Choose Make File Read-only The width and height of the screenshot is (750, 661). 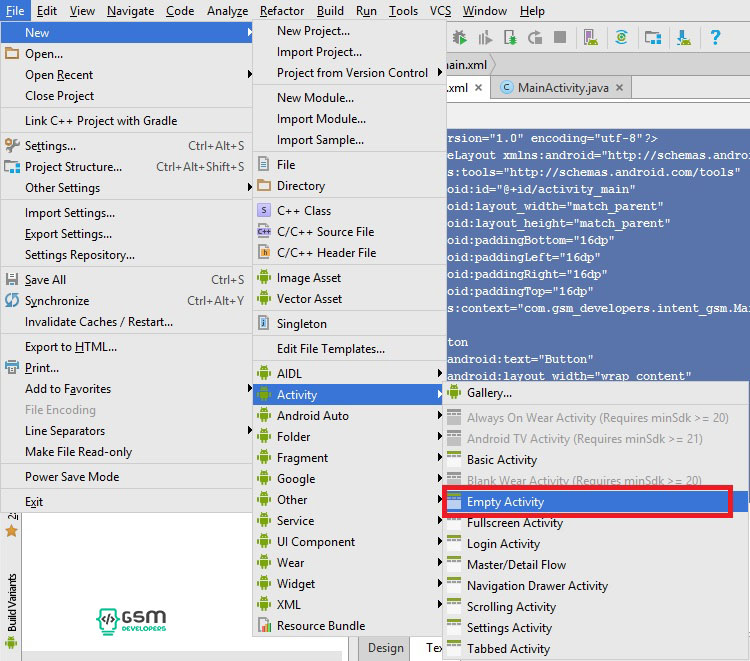(x=78, y=452)
